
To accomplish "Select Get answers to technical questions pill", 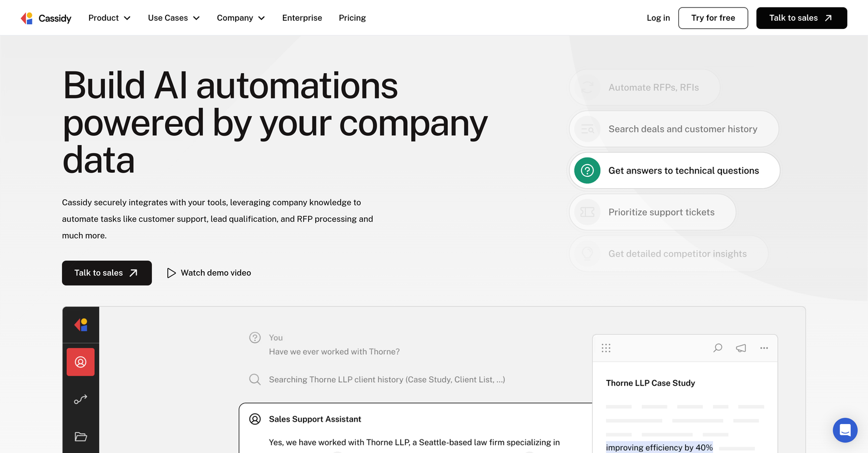I will 674,170.
